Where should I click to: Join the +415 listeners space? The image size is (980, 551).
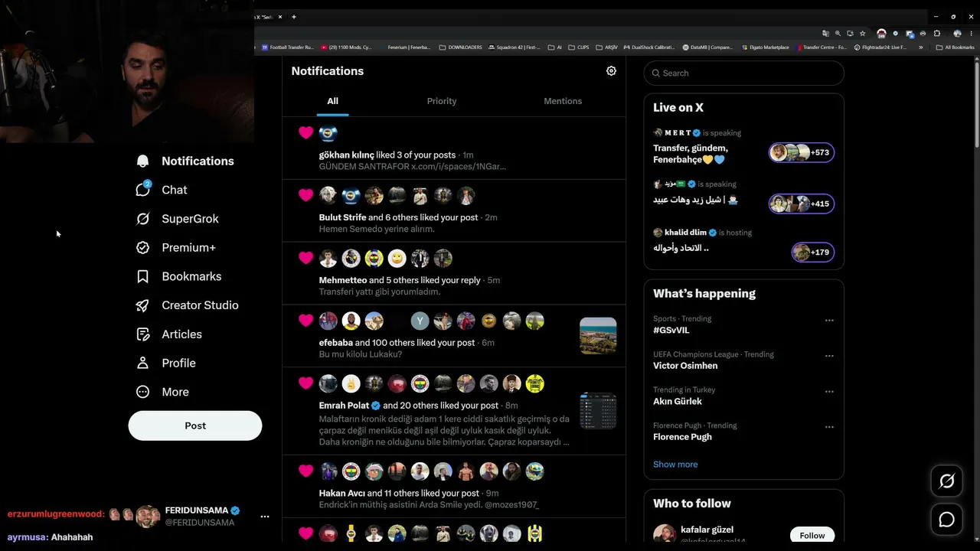click(x=802, y=204)
